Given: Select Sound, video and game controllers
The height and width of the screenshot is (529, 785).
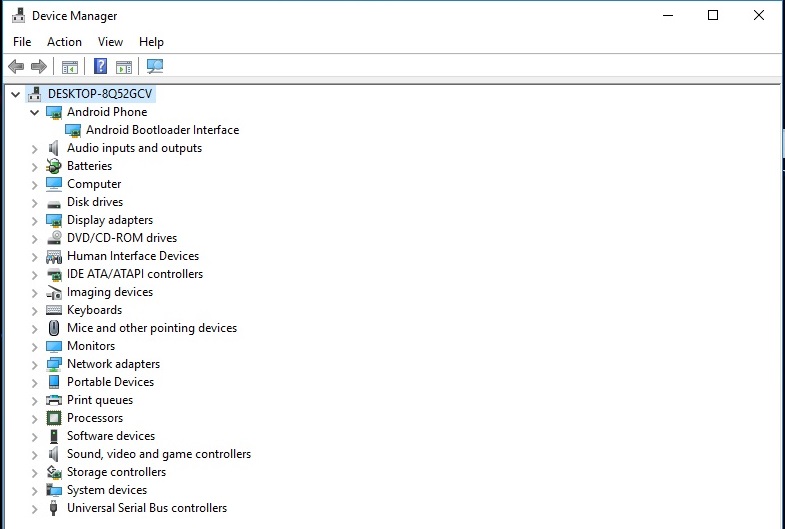Looking at the screenshot, I should [158, 454].
